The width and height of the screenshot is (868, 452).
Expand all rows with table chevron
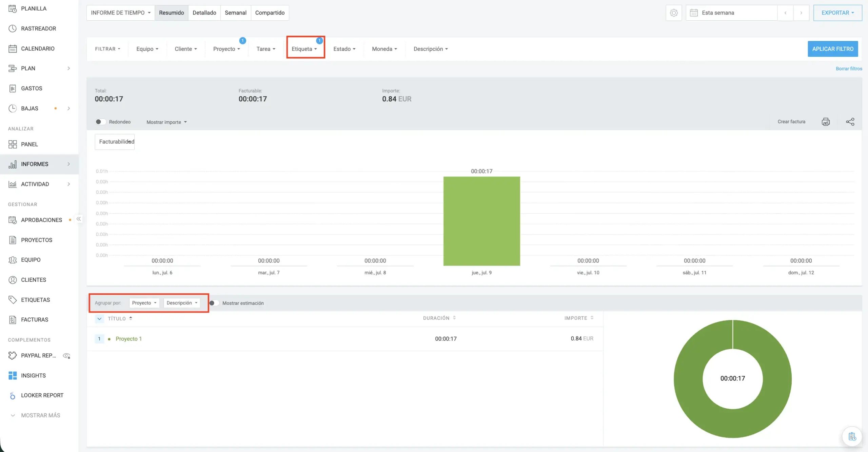pos(99,318)
